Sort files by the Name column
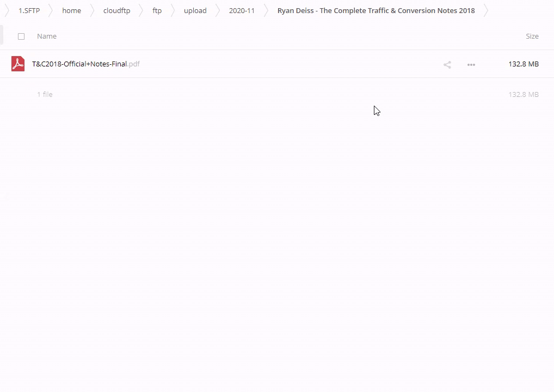This screenshot has width=554, height=392. pyautogui.click(x=47, y=36)
